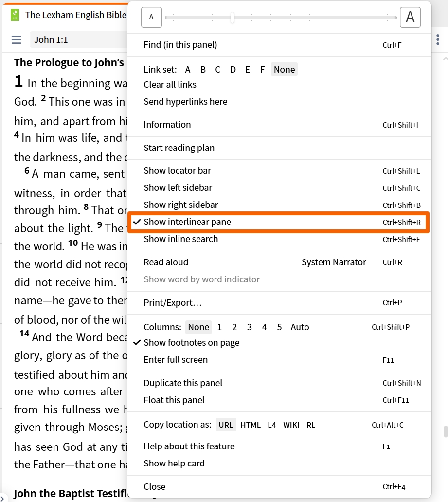
Task: Set Columns to 2
Action: 234,327
